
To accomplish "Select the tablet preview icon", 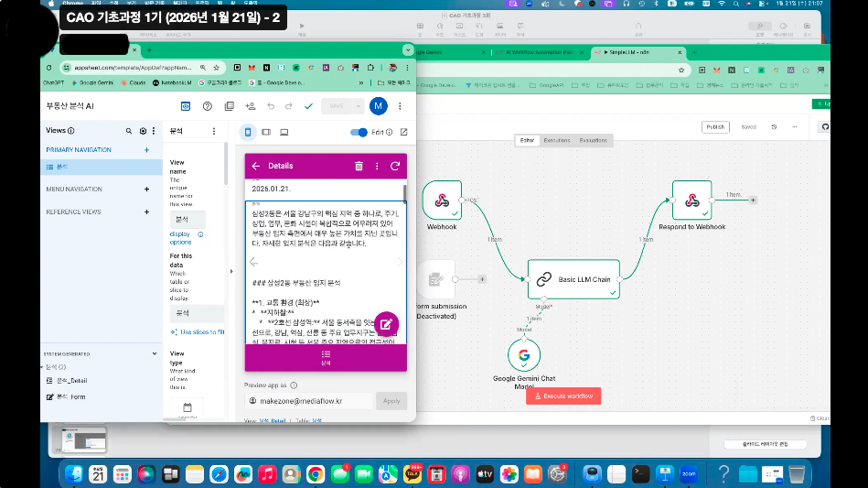I will [x=266, y=132].
